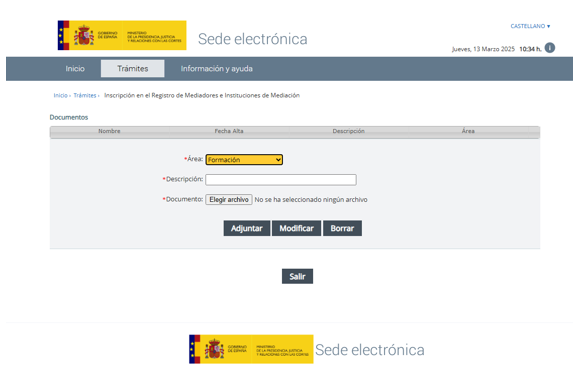
Task: Click the date text Jueves, 13 Marzo 2025
Action: pos(483,49)
